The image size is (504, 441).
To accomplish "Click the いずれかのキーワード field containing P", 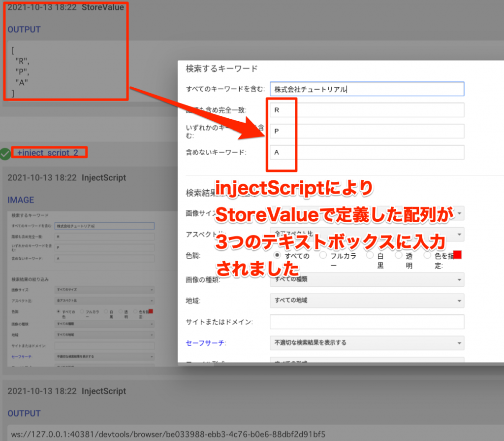I will pos(367,132).
